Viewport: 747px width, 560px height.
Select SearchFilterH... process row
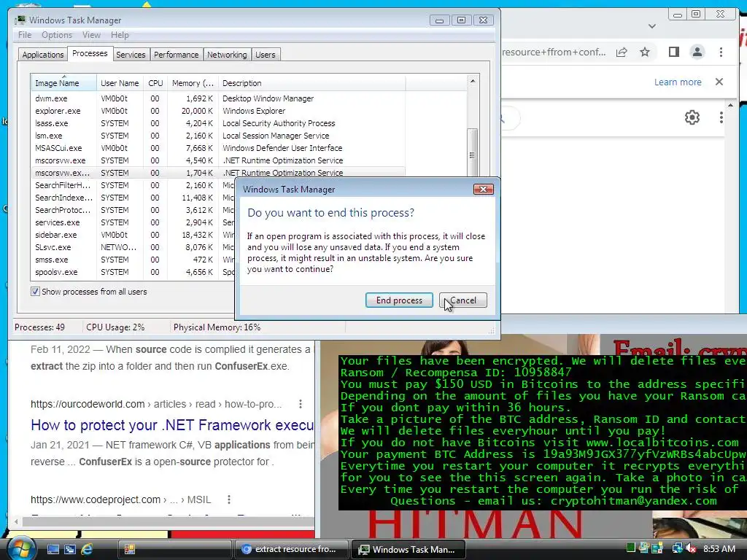tap(133, 185)
